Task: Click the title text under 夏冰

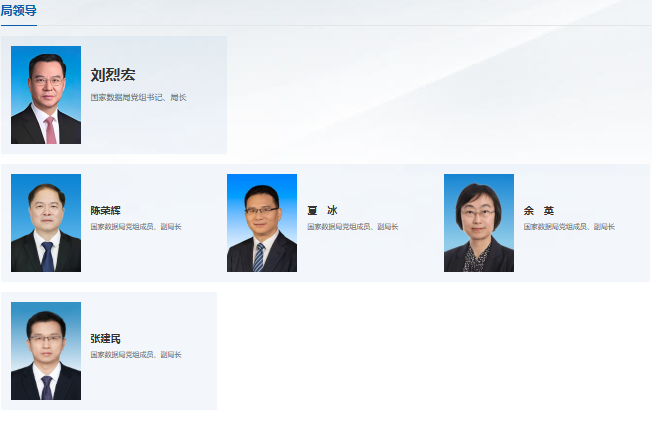Action: (352, 227)
